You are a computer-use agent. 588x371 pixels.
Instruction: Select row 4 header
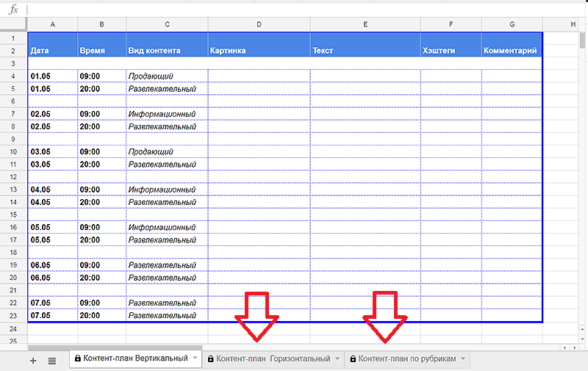point(13,76)
